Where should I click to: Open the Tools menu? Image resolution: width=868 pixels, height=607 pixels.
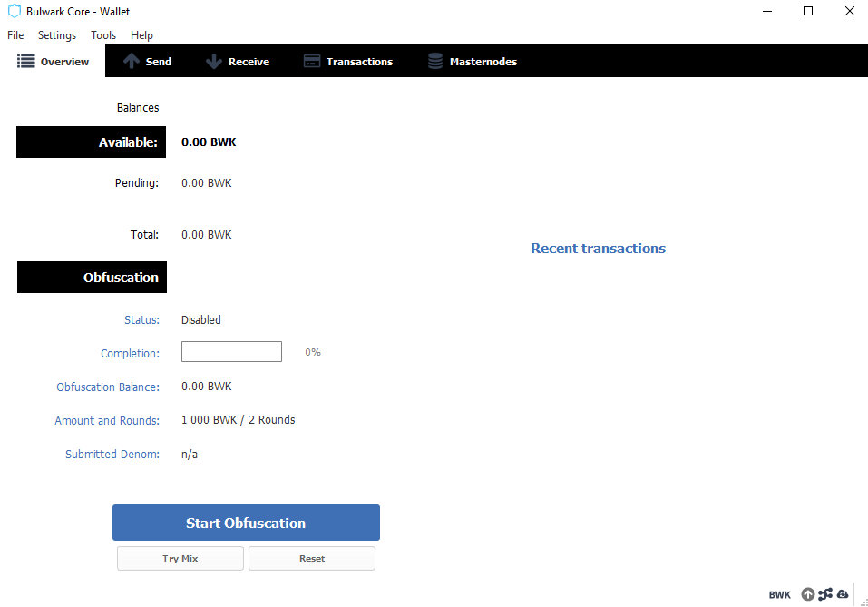pyautogui.click(x=102, y=34)
